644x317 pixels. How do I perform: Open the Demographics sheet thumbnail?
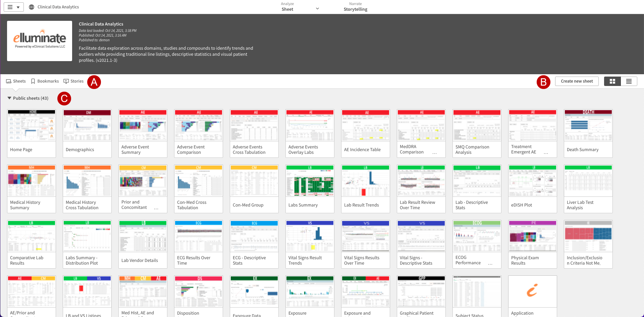click(x=87, y=126)
